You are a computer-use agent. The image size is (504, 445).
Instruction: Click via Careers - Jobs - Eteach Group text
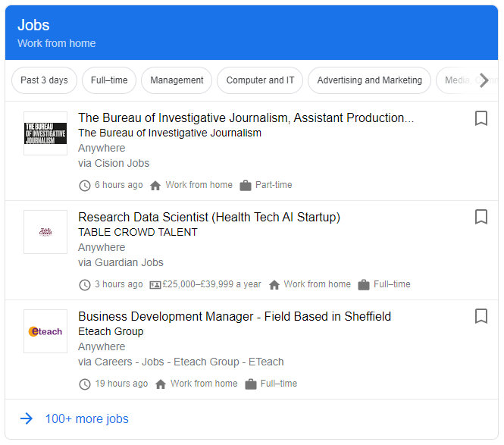(181, 362)
